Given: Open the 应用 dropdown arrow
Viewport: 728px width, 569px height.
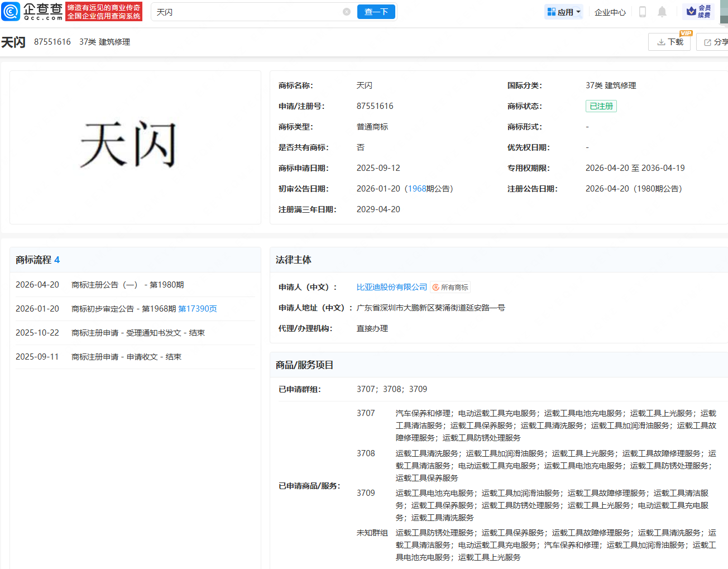Looking at the screenshot, I should [579, 11].
